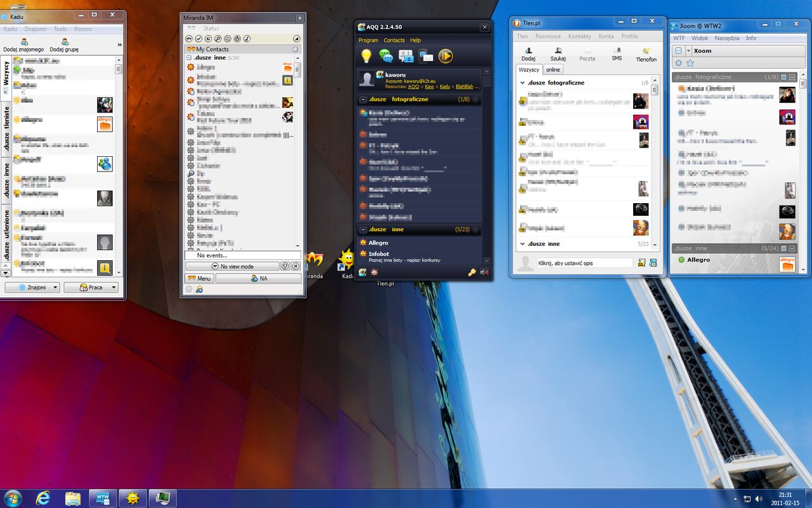Click the search globe icon at Miranda bottom
812x508 pixels.
(x=199, y=290)
